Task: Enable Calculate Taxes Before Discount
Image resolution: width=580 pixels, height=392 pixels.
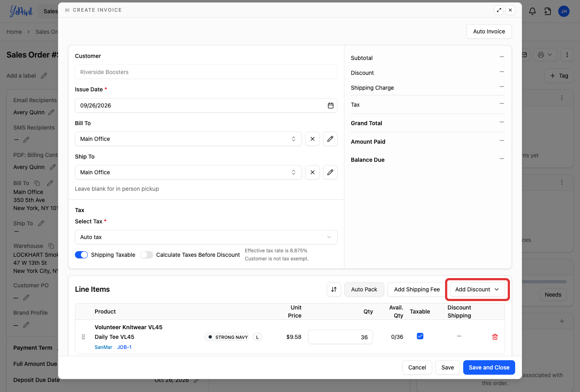Action: click(147, 255)
